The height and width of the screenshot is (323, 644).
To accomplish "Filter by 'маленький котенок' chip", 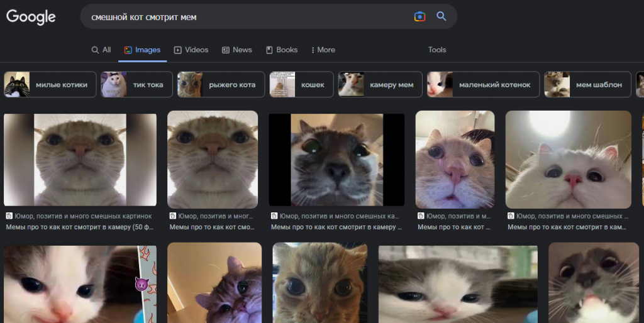I will click(x=483, y=85).
